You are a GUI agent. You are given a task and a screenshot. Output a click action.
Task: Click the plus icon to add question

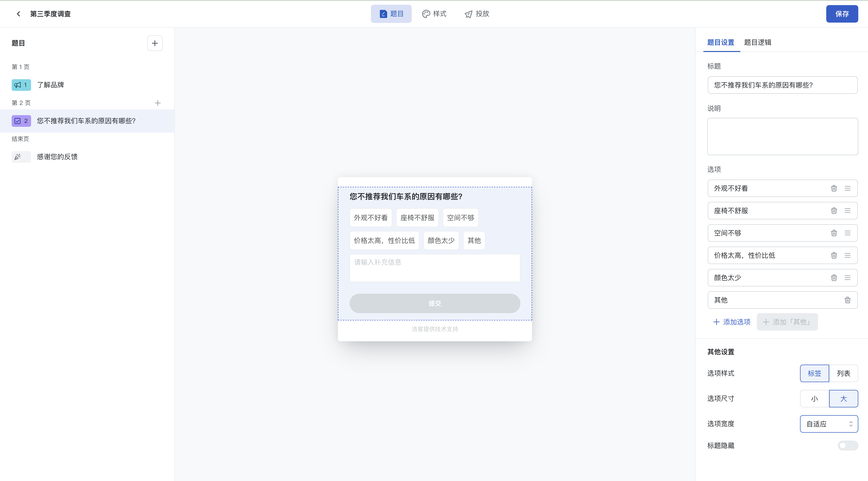[155, 43]
